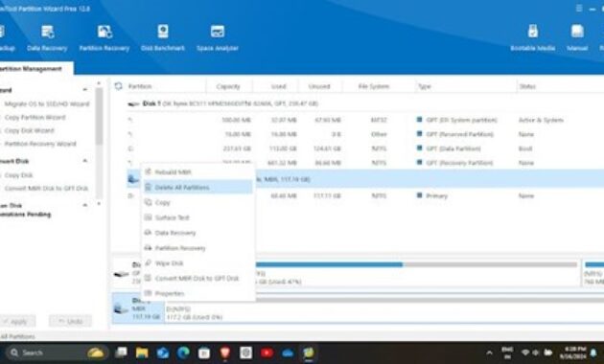Viewport: 604px width, 364px height.
Task: Open Bootable Media builder
Action: [x=533, y=38]
